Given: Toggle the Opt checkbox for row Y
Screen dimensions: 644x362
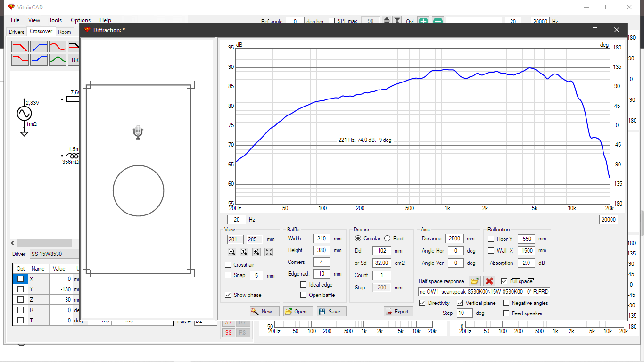Looking at the screenshot, I should 20,289.
